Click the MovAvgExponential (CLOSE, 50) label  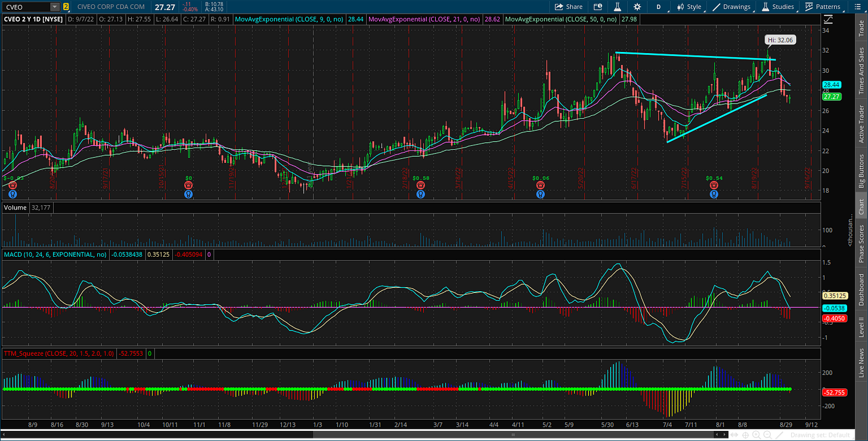(x=562, y=19)
